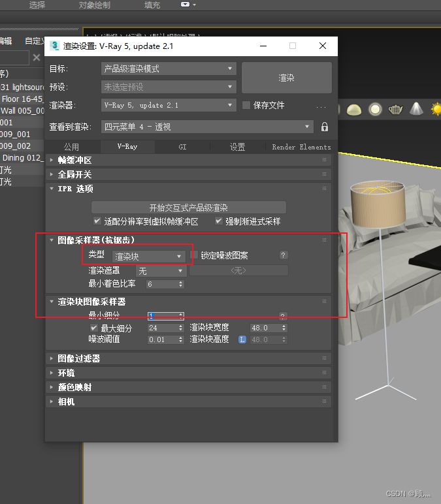Toggle fit resolution to VFB (适配分辨率) checkbox
This screenshot has width=441, height=504.
click(x=97, y=221)
